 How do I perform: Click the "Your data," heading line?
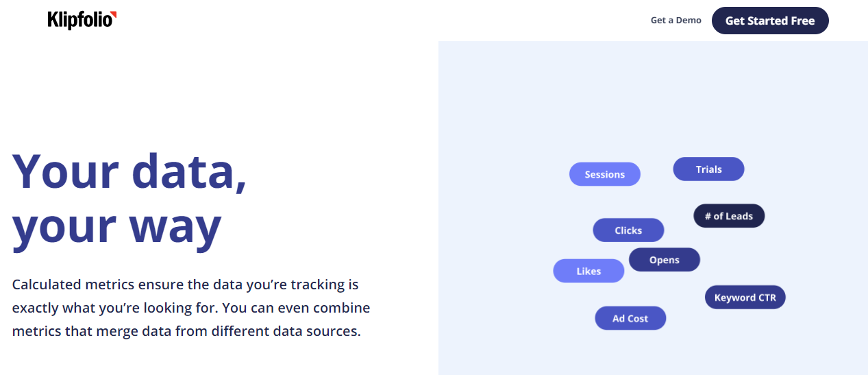(130, 171)
